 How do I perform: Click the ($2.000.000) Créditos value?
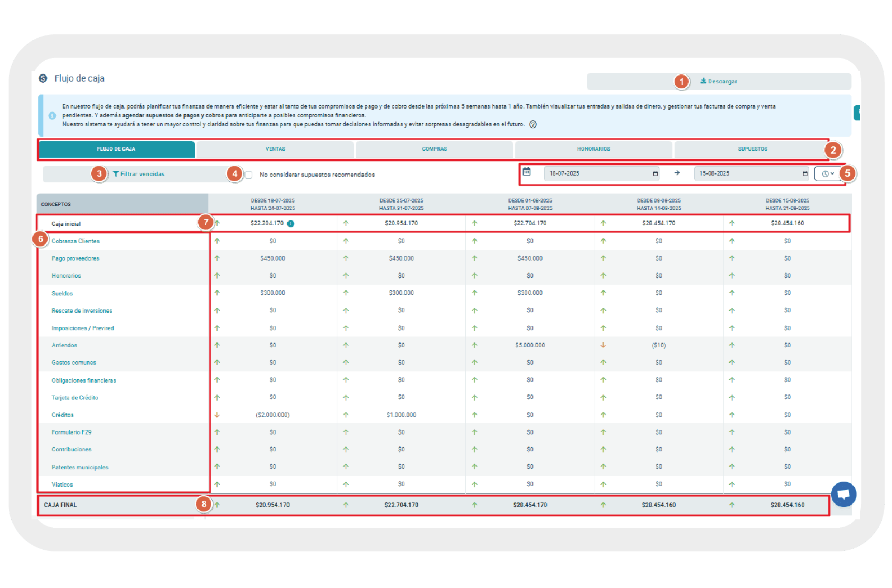coord(273,415)
